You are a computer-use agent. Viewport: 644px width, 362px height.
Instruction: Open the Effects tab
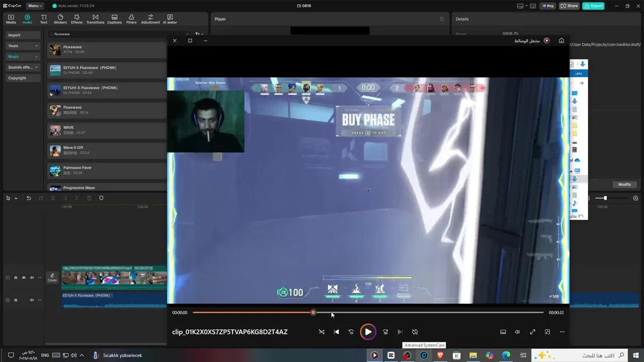[x=76, y=19]
